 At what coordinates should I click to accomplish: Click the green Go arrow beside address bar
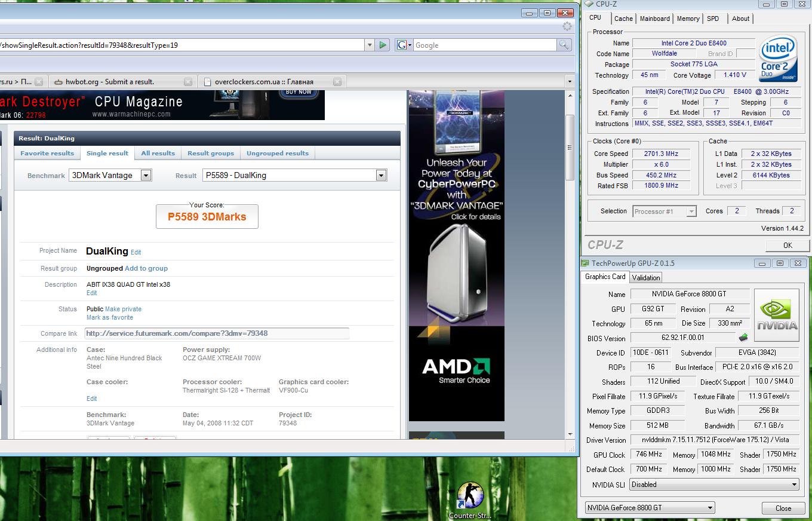click(x=383, y=45)
